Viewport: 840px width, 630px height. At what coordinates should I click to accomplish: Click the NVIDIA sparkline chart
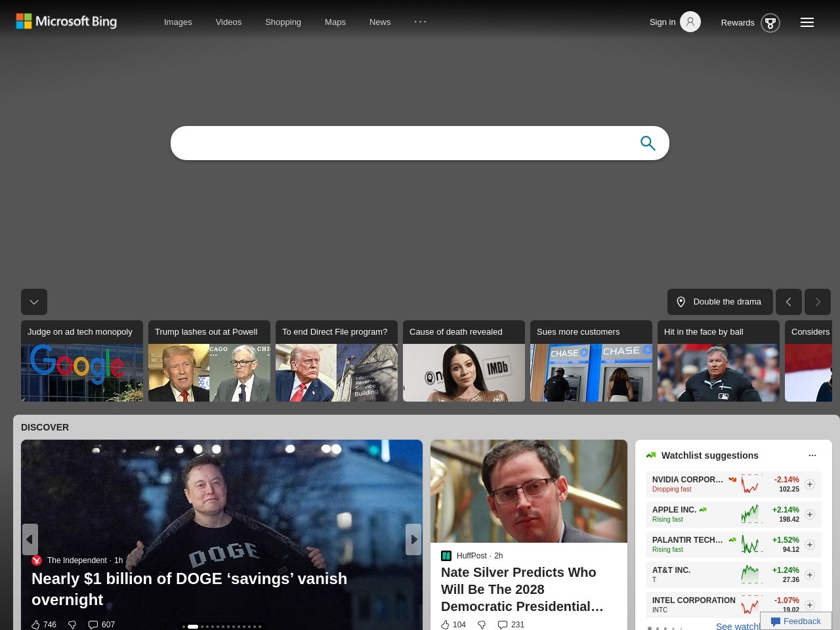[x=752, y=484]
